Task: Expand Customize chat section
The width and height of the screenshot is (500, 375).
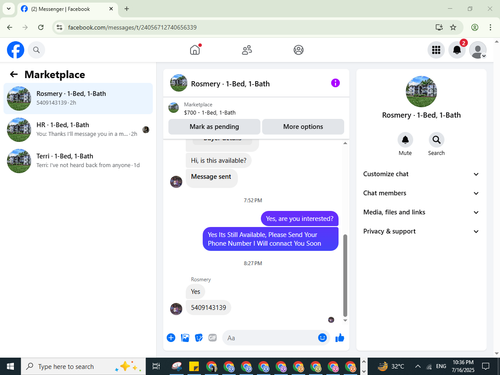Action: coord(421,174)
